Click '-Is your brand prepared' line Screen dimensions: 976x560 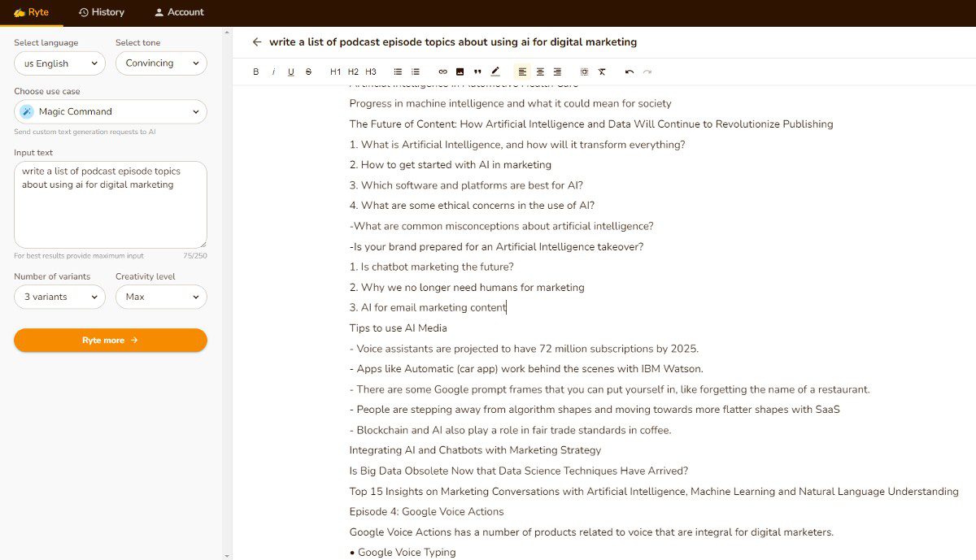(497, 246)
